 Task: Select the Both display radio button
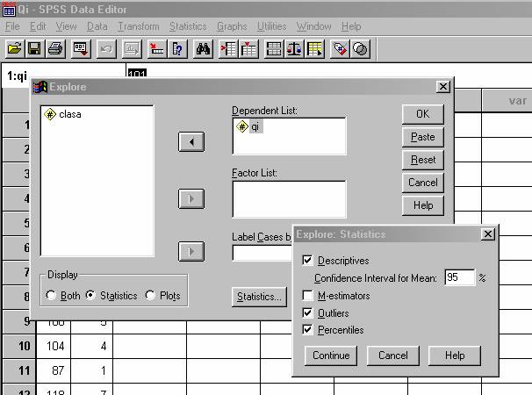[52, 296]
